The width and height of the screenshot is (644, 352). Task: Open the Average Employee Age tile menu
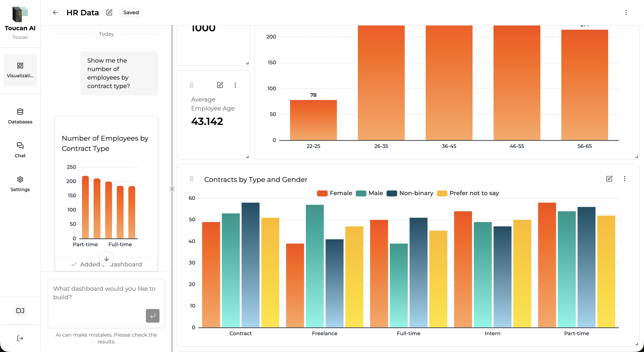pos(235,85)
